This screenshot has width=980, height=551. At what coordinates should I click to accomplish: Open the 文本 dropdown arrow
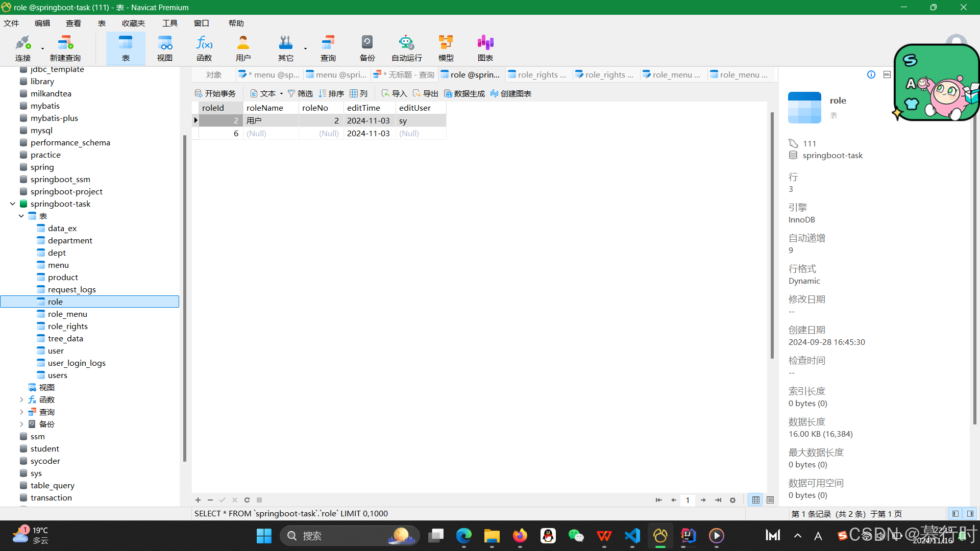click(281, 94)
